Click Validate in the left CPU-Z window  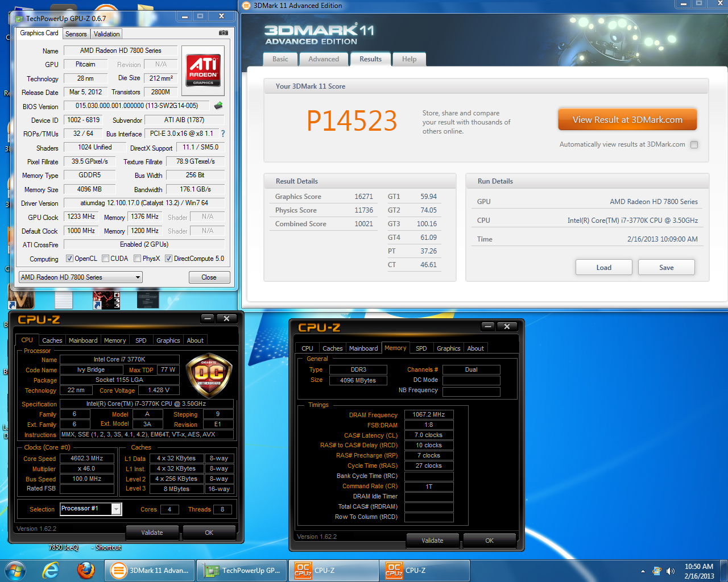click(152, 533)
